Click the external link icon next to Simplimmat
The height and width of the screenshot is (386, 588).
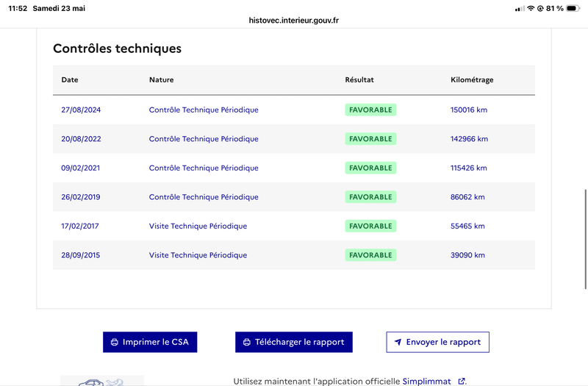tap(462, 381)
